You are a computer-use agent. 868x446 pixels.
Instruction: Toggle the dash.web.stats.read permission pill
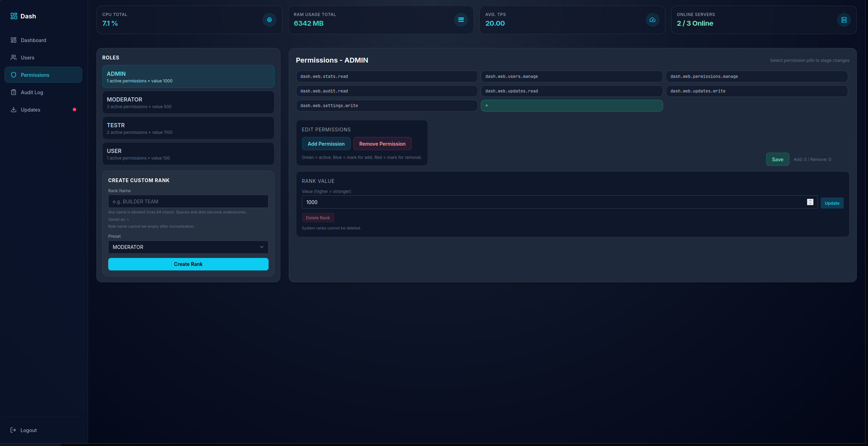click(387, 76)
